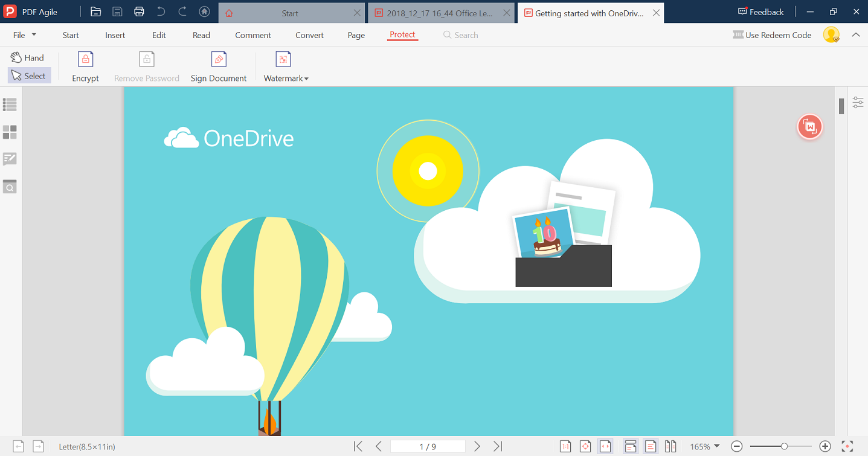Go to the Page ribbon tab
The image size is (868, 456).
pos(356,35)
